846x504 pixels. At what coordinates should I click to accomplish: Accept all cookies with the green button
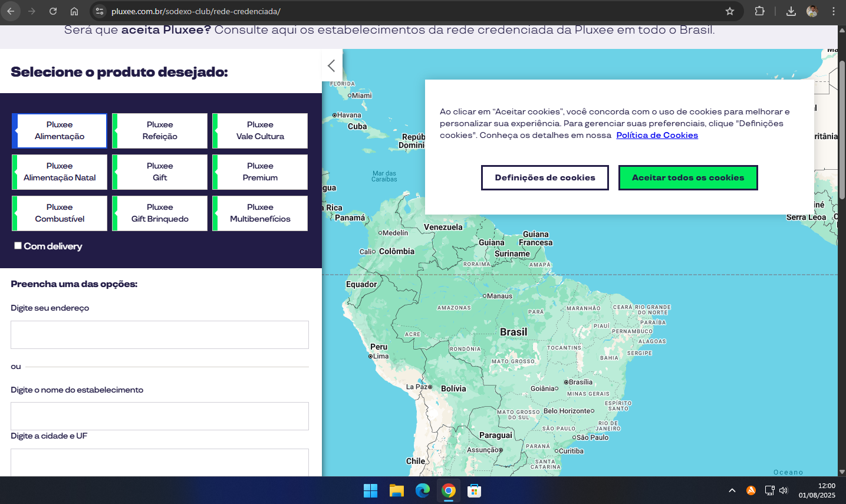pos(688,177)
